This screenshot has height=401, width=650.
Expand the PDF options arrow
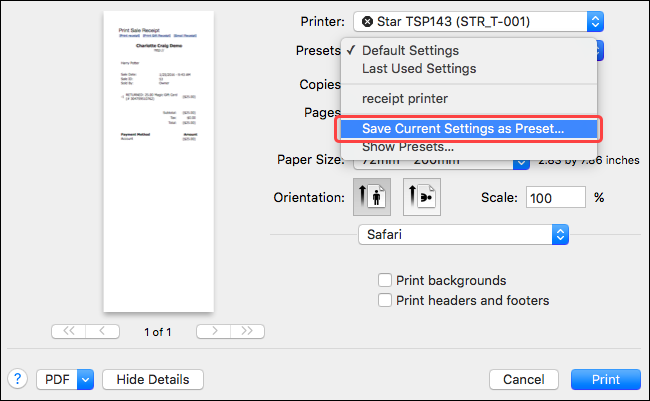tap(85, 379)
